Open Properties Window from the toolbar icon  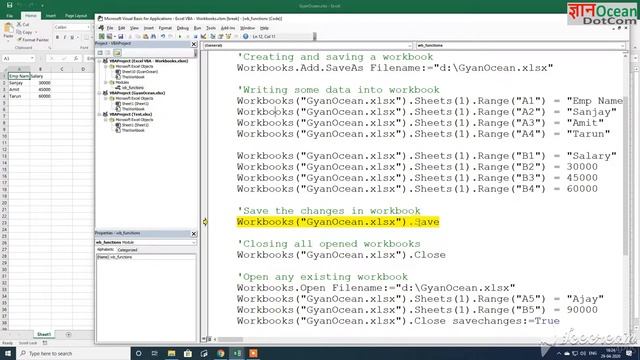pyautogui.click(x=221, y=36)
